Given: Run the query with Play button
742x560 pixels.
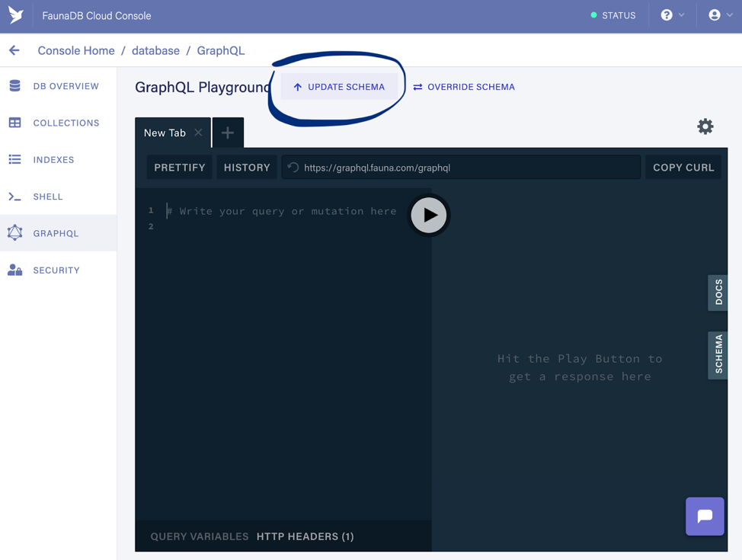Looking at the screenshot, I should 428,215.
